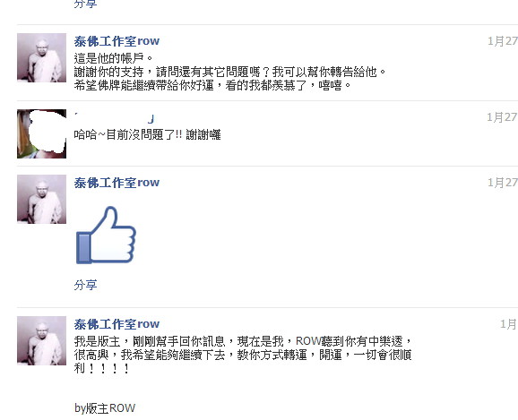
Task: Click timestamp beside the thumbs-up message
Action: click(503, 183)
